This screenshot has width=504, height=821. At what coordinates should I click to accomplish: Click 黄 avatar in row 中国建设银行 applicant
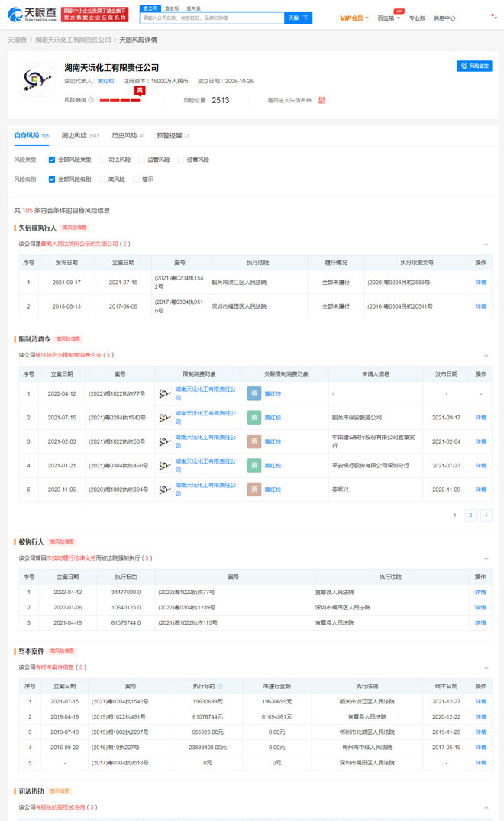254,442
